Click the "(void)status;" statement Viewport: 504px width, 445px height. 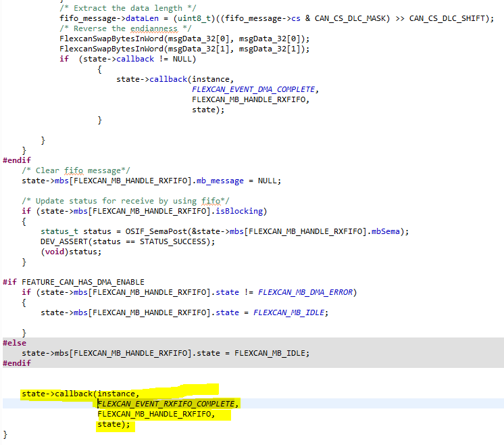(x=71, y=252)
